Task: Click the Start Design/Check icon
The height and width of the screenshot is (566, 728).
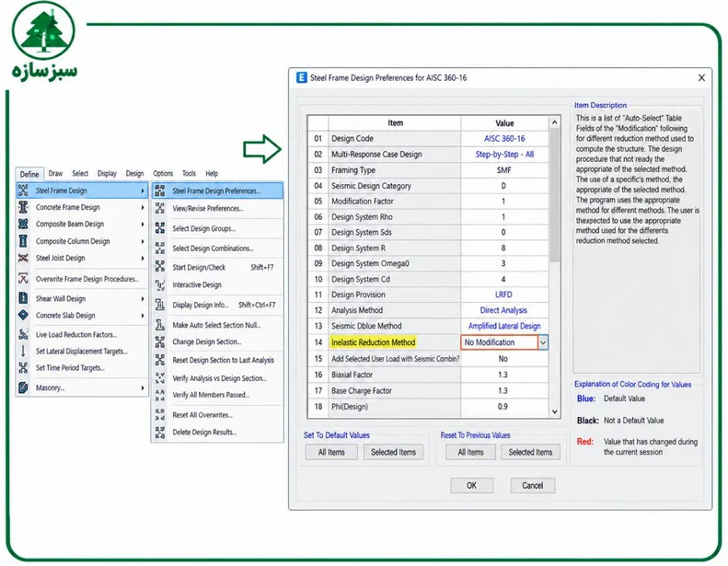Action: [160, 267]
